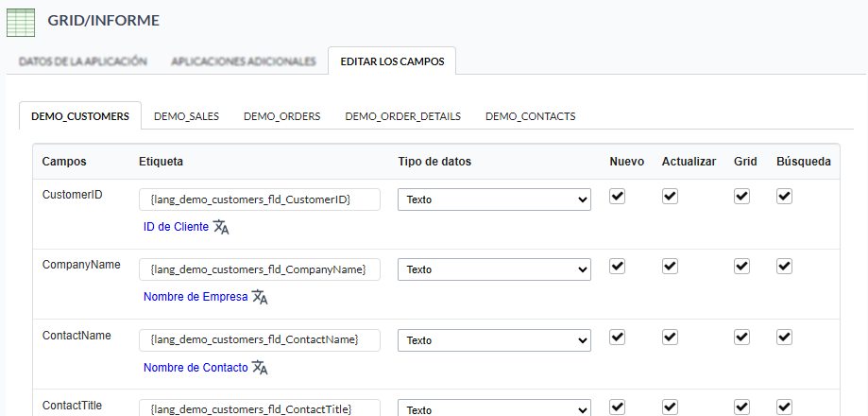Screen dimensions: 868x416
Task: Click CustomerID label input field
Action: (x=260, y=199)
